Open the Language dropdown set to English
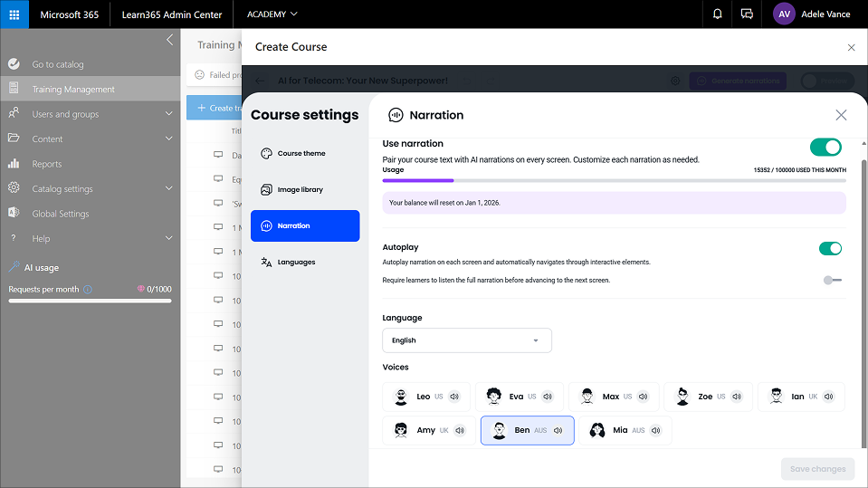The height and width of the screenshot is (488, 868). (x=467, y=340)
